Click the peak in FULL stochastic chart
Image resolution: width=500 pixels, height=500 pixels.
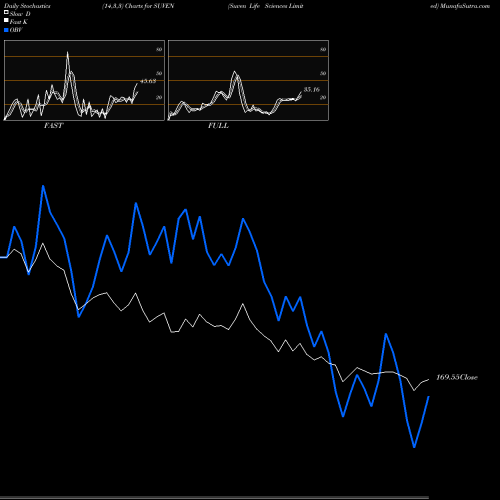click(235, 72)
